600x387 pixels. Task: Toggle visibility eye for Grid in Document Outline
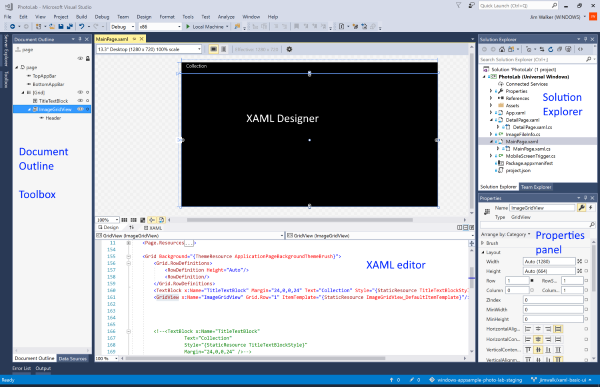click(x=80, y=92)
